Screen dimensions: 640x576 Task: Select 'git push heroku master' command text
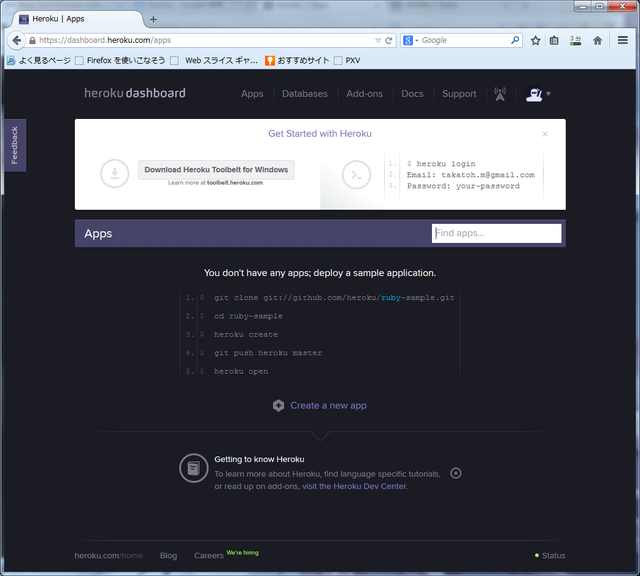pos(268,353)
